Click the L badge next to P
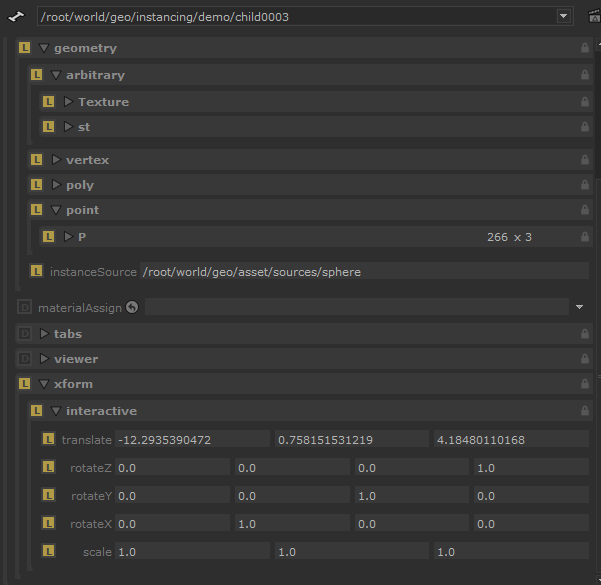The height and width of the screenshot is (585, 601). pos(48,237)
